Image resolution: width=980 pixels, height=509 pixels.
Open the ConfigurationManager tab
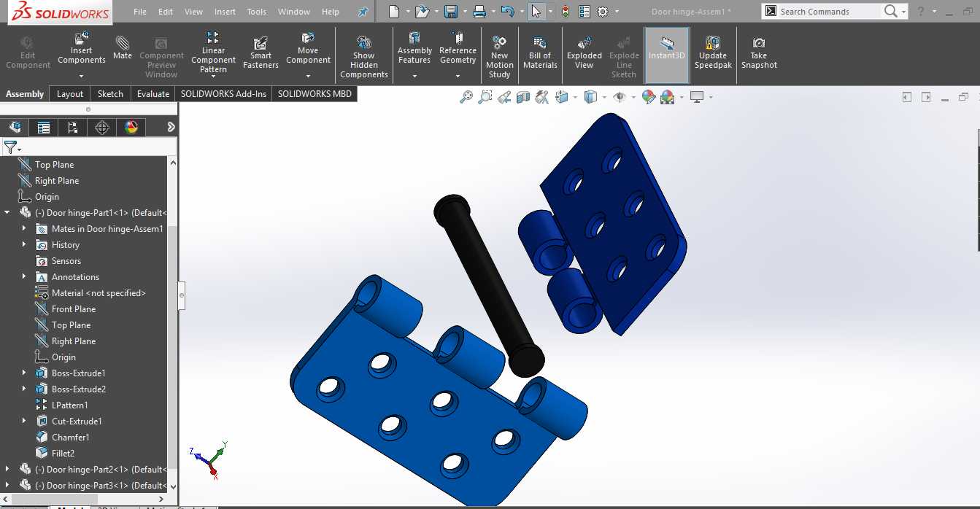tap(73, 127)
